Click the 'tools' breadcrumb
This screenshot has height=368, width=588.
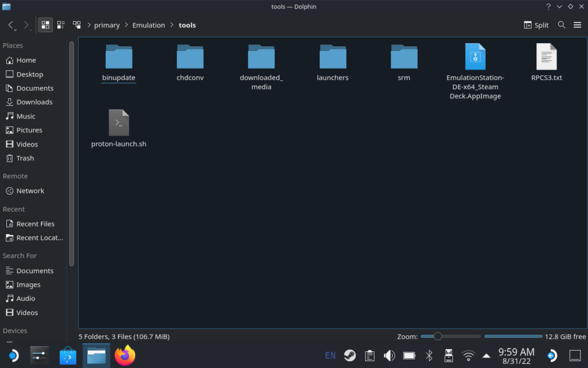coord(187,25)
